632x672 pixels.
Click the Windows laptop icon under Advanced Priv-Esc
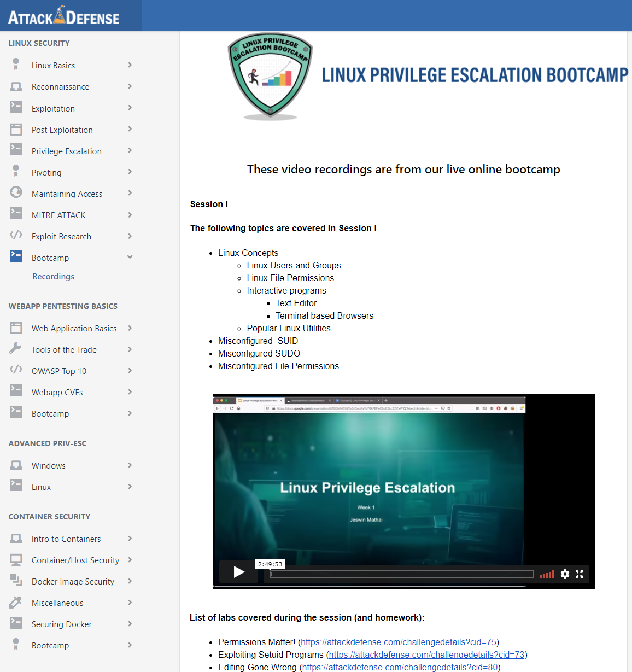tap(16, 465)
